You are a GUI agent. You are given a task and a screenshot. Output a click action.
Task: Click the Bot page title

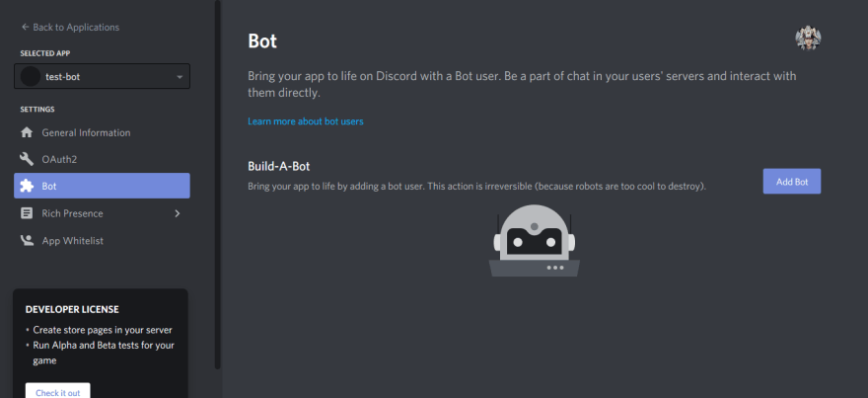click(262, 41)
